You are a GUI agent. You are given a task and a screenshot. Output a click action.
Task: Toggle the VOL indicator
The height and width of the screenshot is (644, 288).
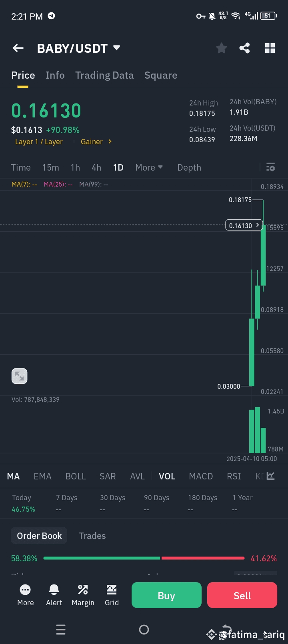[167, 476]
